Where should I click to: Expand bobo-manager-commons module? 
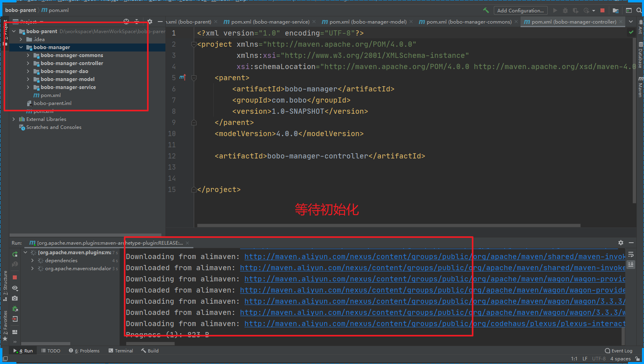[x=28, y=55]
